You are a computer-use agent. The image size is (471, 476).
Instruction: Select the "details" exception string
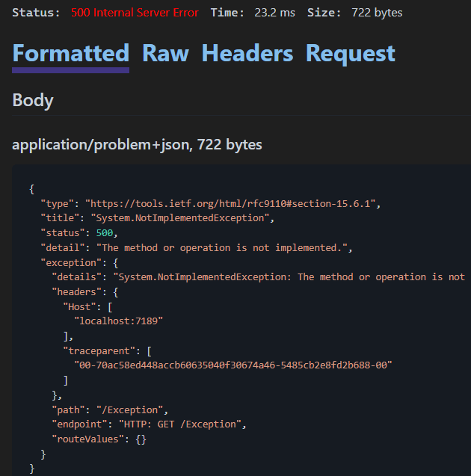[289, 277]
